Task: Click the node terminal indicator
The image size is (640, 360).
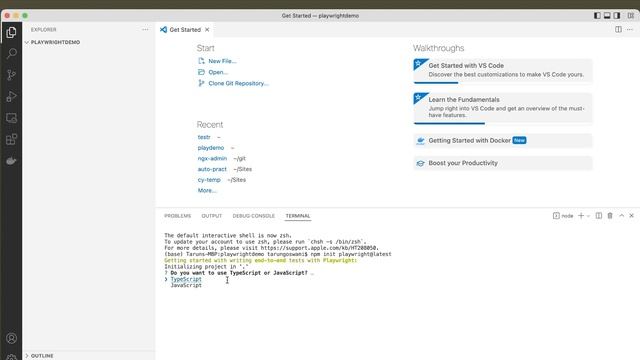Action: coord(563,216)
